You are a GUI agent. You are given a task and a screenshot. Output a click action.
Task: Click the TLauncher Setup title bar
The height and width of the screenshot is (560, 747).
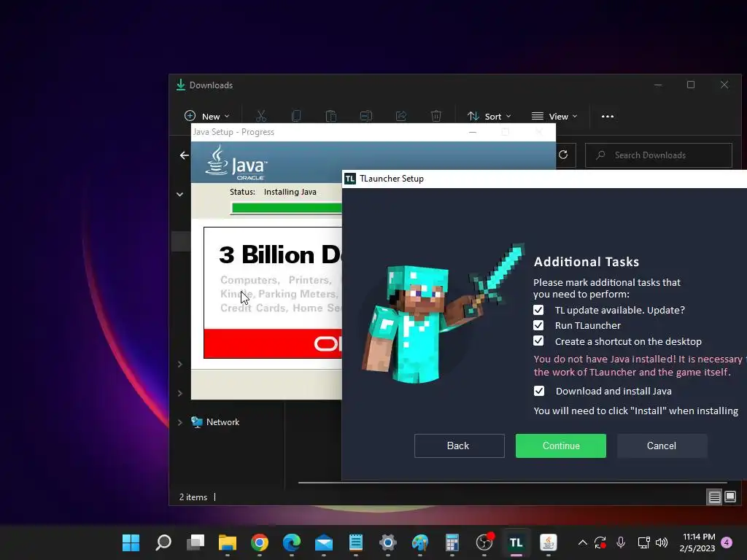544,179
